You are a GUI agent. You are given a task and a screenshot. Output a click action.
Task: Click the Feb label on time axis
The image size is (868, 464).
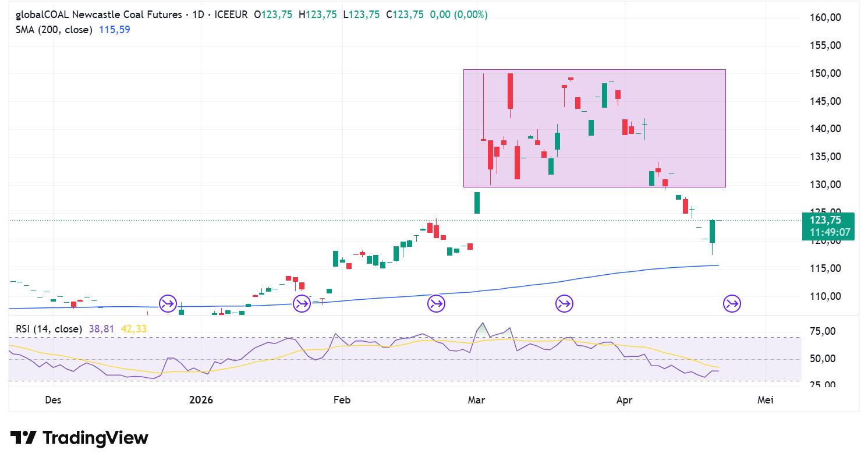(x=341, y=400)
